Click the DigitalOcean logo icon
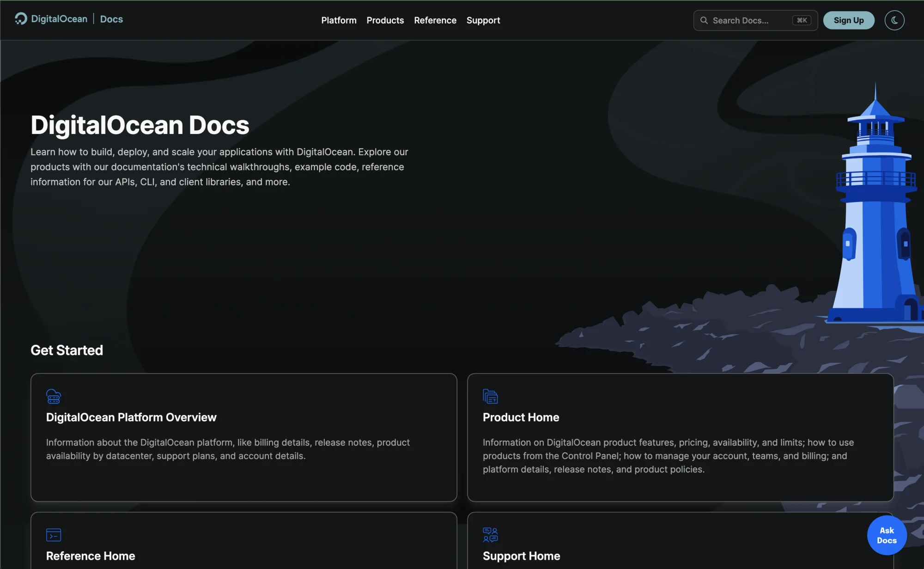Image resolution: width=924 pixels, height=569 pixels. point(21,19)
